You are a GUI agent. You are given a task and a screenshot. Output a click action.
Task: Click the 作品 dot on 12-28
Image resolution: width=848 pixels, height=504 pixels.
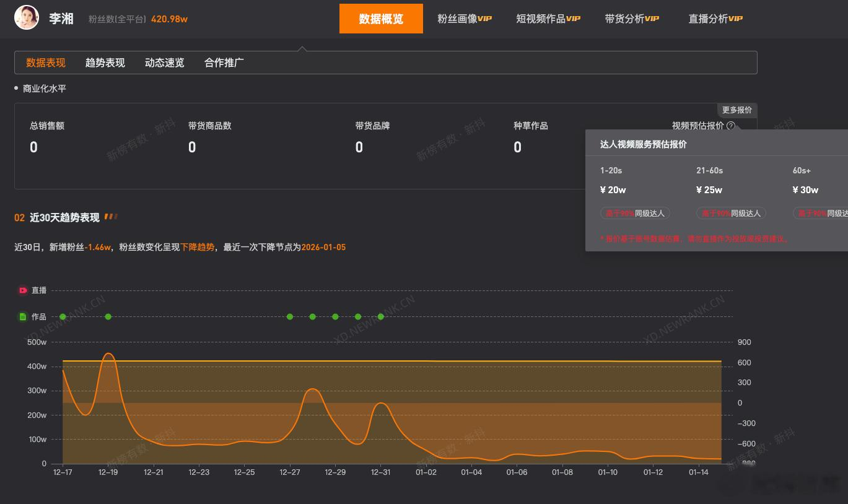312,317
